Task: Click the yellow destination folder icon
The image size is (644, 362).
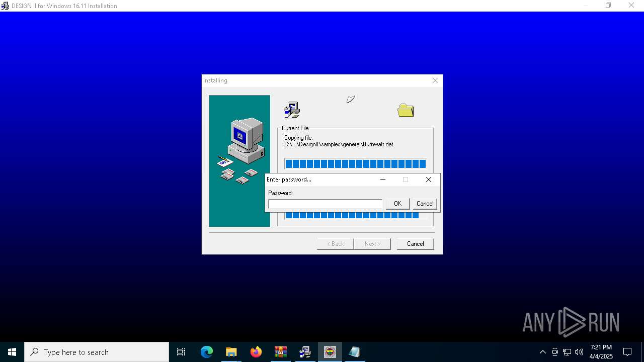Action: pos(406,110)
